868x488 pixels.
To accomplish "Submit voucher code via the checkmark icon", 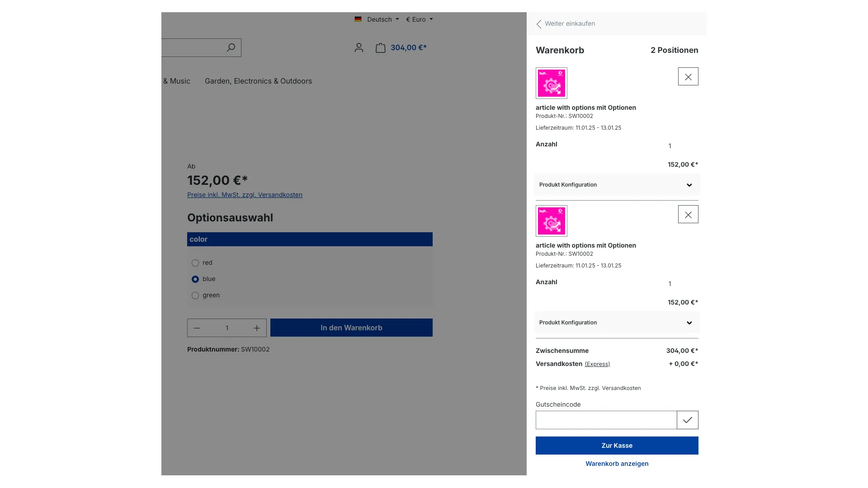I will coord(687,420).
